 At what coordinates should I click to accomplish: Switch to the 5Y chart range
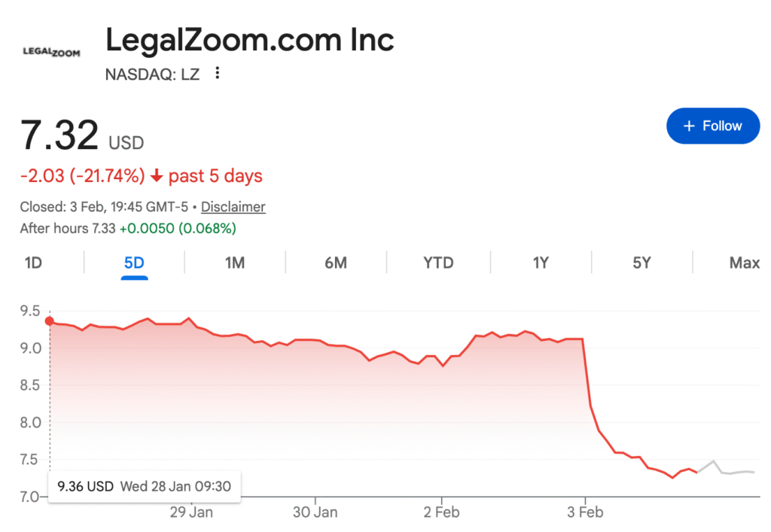[x=641, y=263]
